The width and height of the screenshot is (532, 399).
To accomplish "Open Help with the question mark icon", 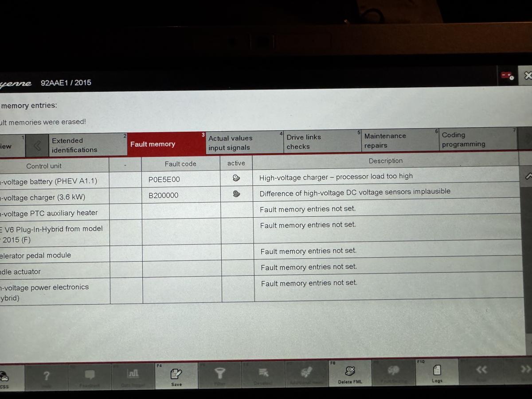I will 46,377.
